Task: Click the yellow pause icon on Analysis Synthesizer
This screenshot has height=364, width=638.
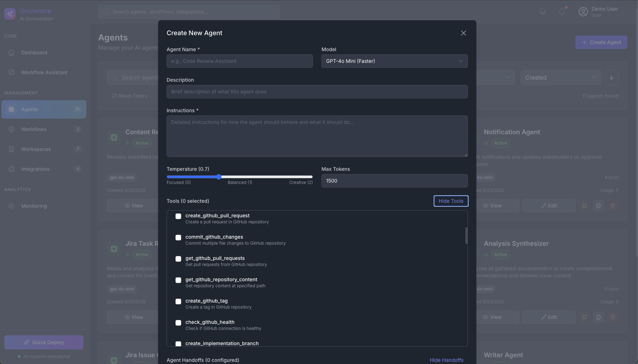Action: [x=584, y=317]
